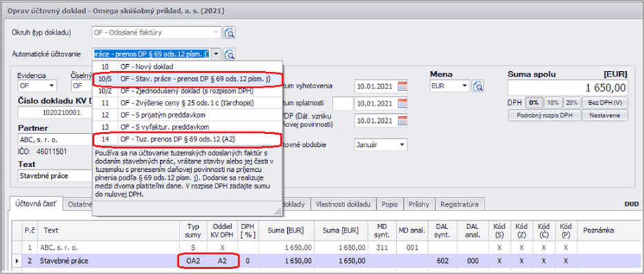Click the Suma spolu amount field
The width and height of the screenshot is (644, 274).
click(x=567, y=88)
